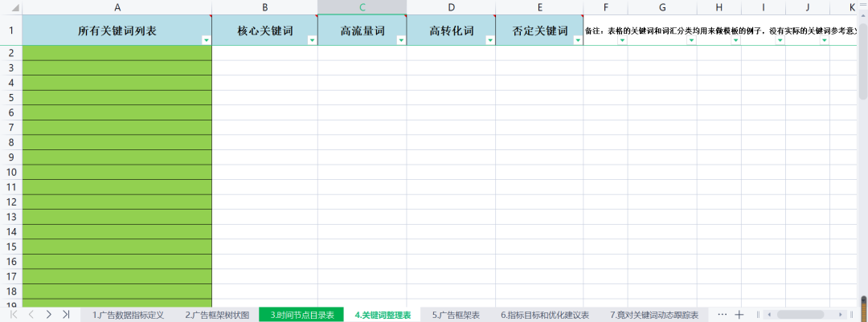
Task: Select column A header
Action: coord(117,7)
